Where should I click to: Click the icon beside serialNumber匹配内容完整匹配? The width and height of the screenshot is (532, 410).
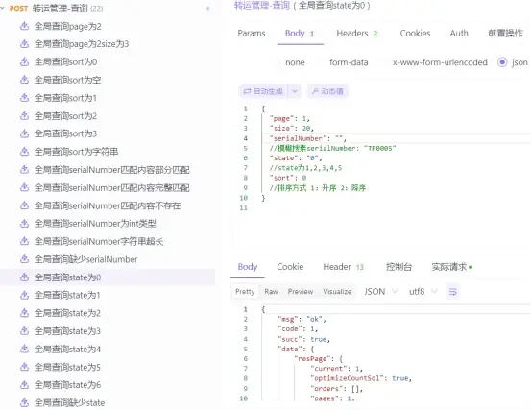coord(24,187)
